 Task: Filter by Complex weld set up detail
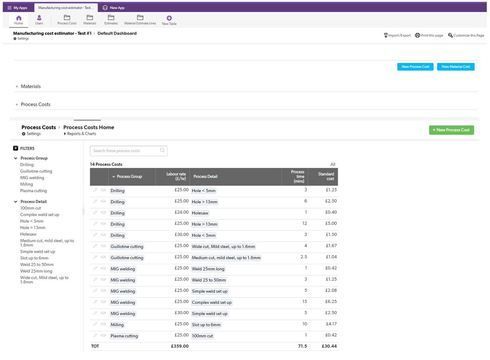click(x=40, y=215)
